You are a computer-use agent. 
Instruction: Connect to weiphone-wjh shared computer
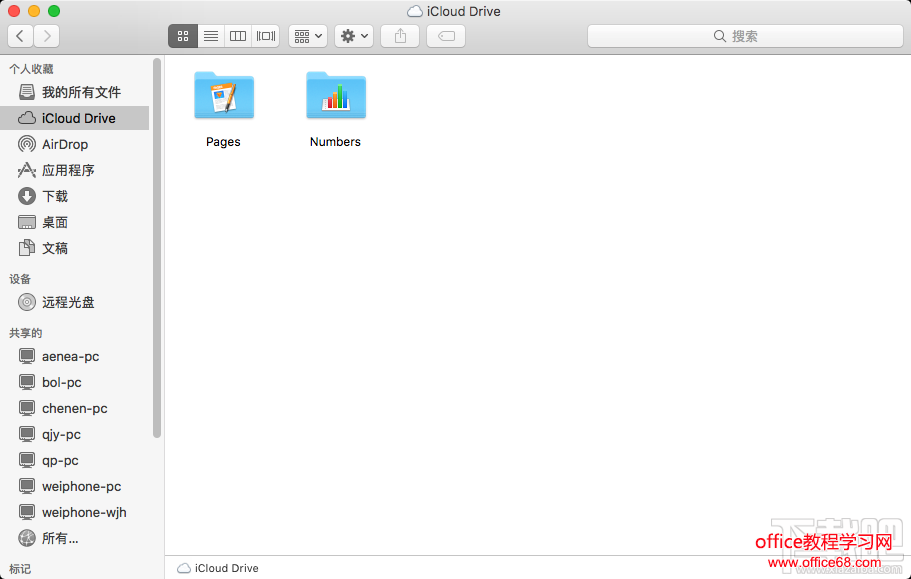(74, 512)
